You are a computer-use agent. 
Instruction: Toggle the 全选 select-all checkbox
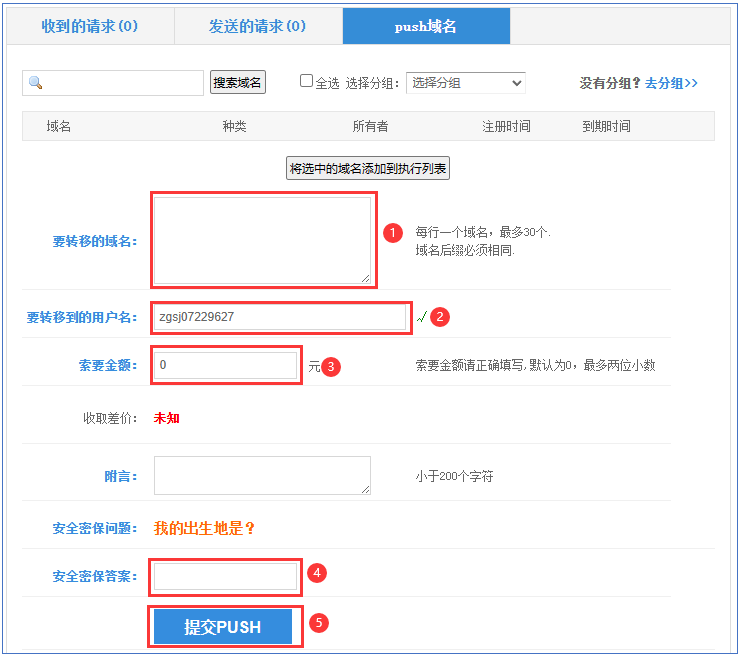tap(307, 82)
